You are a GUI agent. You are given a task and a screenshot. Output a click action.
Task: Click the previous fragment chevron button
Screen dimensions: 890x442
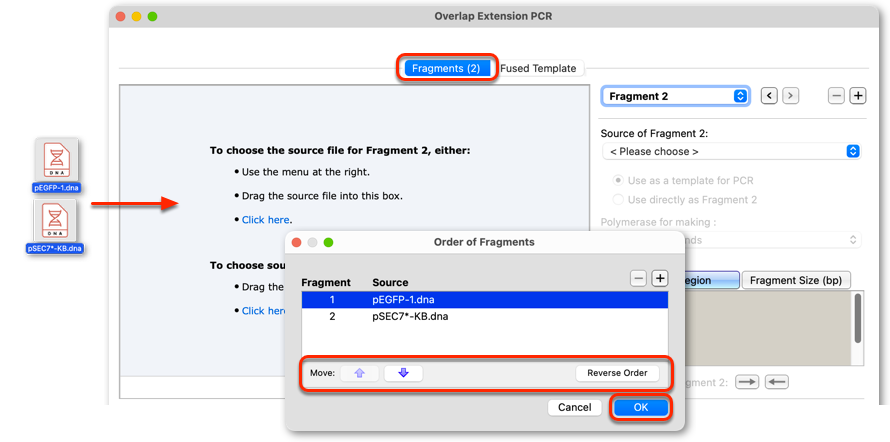(769, 96)
